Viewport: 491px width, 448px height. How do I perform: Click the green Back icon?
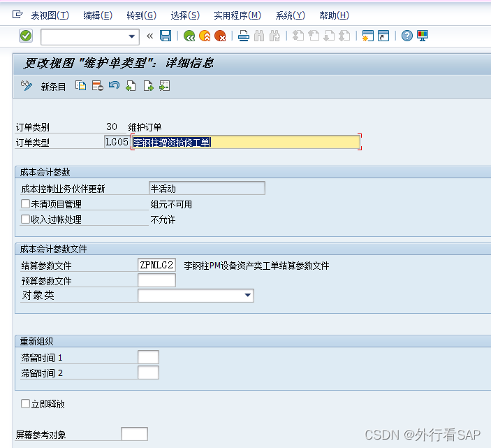coord(189,36)
